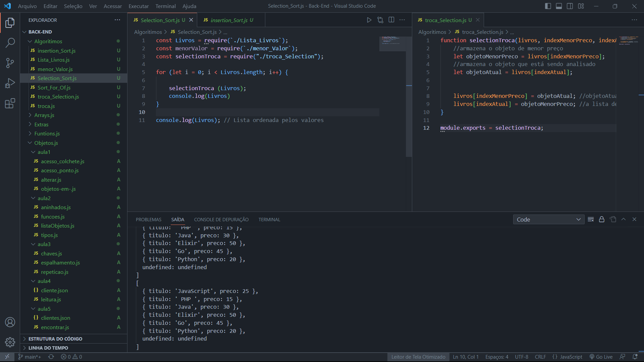Maximize the panel size

[x=624, y=219]
